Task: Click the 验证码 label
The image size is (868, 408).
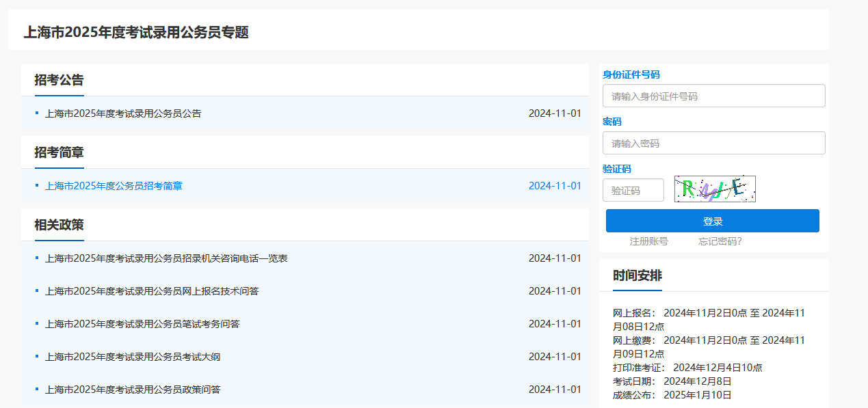Action: [617, 169]
